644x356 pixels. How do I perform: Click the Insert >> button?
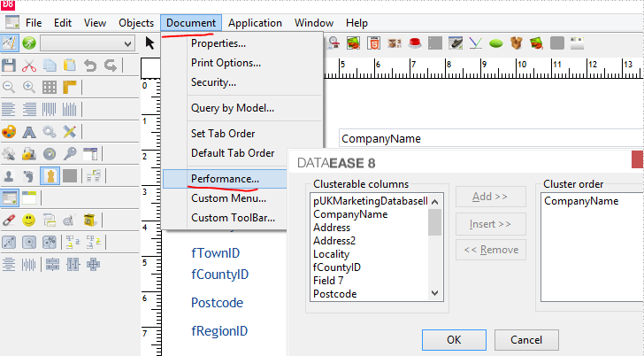pos(490,224)
